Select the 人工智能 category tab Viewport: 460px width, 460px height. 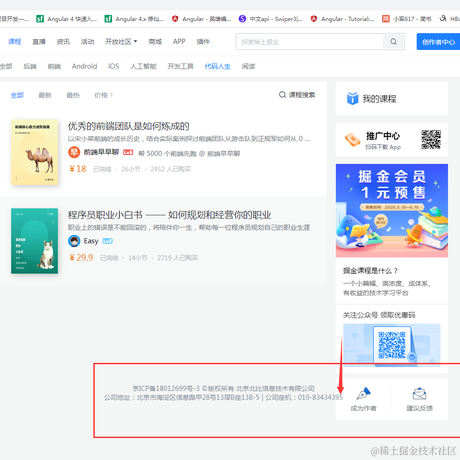(x=143, y=66)
